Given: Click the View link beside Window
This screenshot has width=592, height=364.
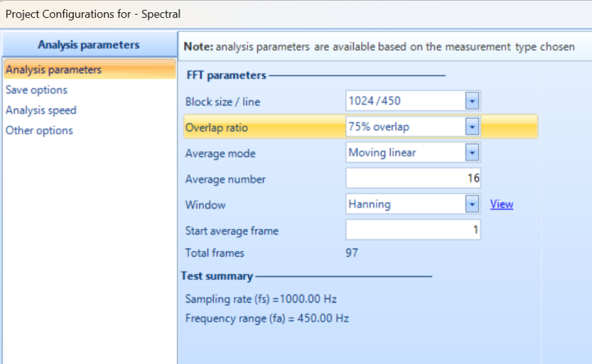Looking at the screenshot, I should pos(501,204).
